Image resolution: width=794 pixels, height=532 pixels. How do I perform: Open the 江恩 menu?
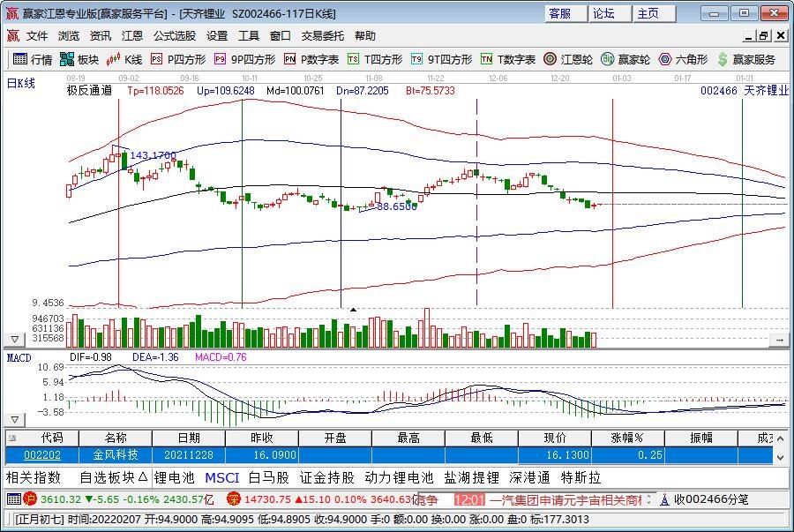tap(132, 35)
